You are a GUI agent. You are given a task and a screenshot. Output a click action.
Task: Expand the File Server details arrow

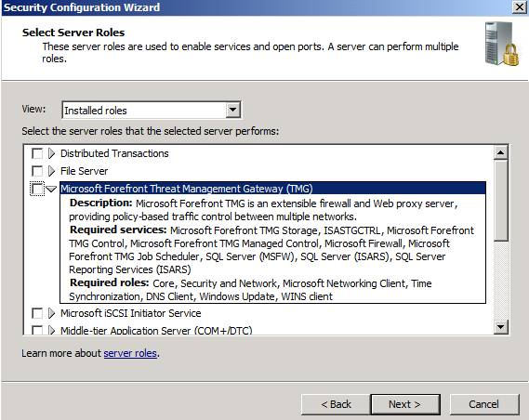51,171
